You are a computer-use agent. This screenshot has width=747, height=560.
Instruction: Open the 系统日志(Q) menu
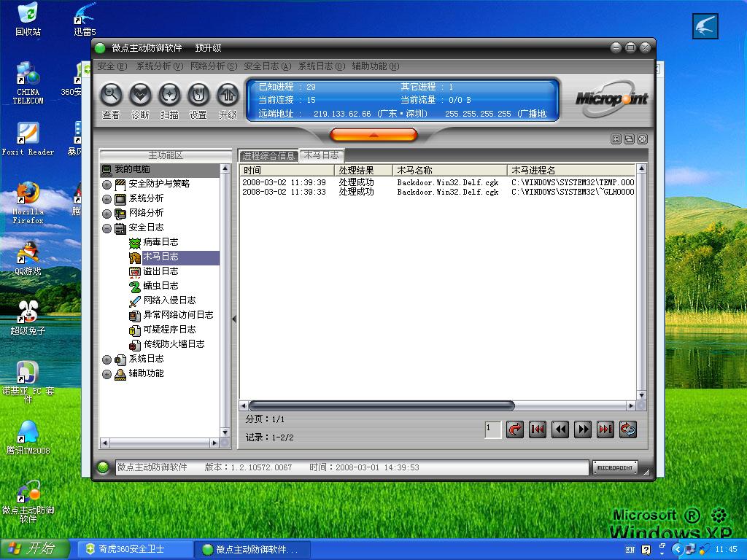[x=321, y=66]
